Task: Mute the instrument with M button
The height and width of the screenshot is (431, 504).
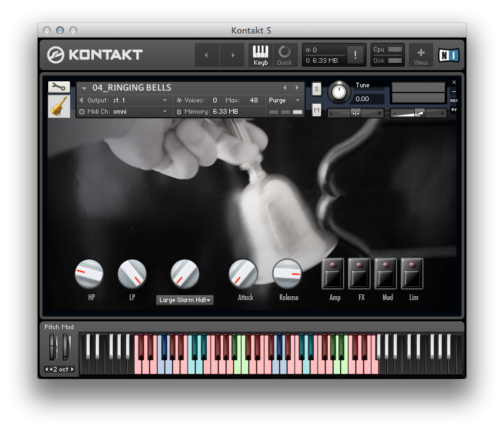Action: point(316,110)
